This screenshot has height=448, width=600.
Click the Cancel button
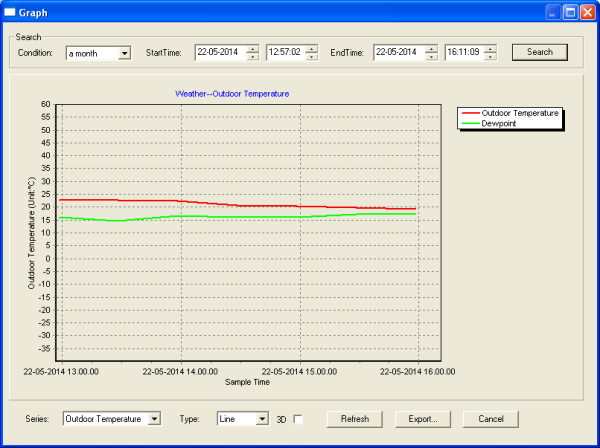[491, 419]
